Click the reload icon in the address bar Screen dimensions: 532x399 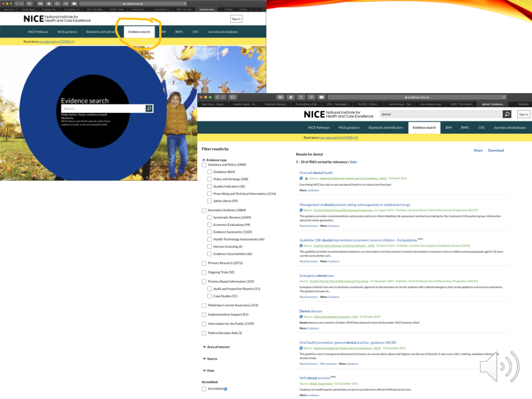[x=504, y=97]
